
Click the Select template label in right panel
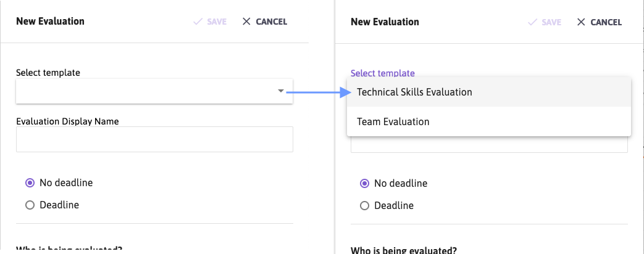click(383, 73)
